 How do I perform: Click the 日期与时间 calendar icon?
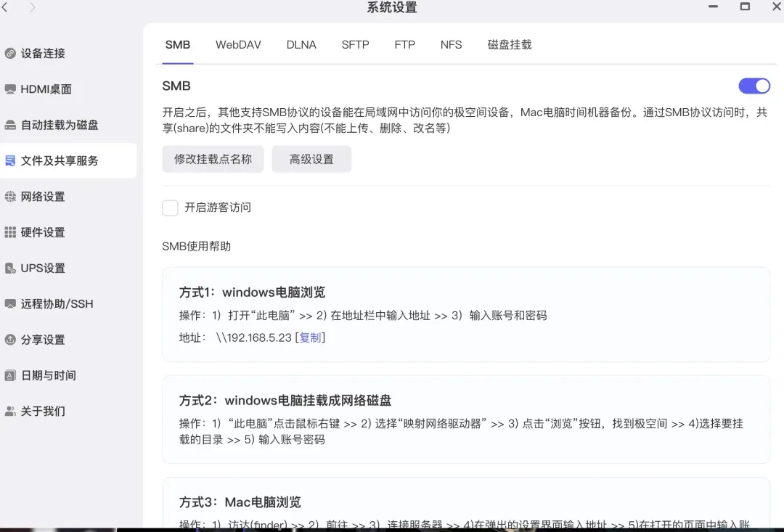coord(10,376)
